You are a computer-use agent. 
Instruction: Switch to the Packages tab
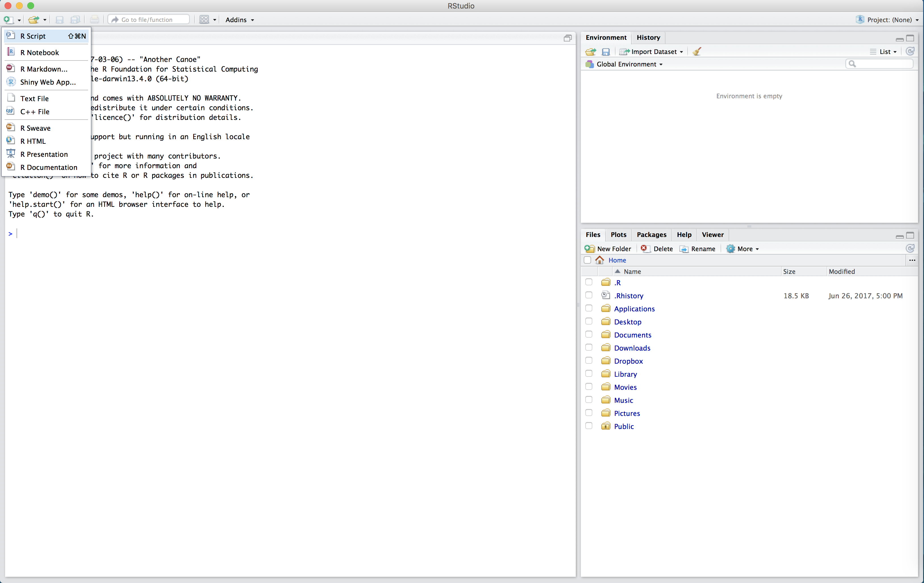coord(651,234)
